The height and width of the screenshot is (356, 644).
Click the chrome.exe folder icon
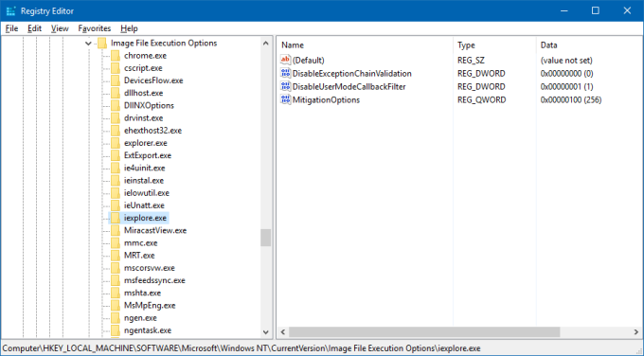(x=116, y=56)
